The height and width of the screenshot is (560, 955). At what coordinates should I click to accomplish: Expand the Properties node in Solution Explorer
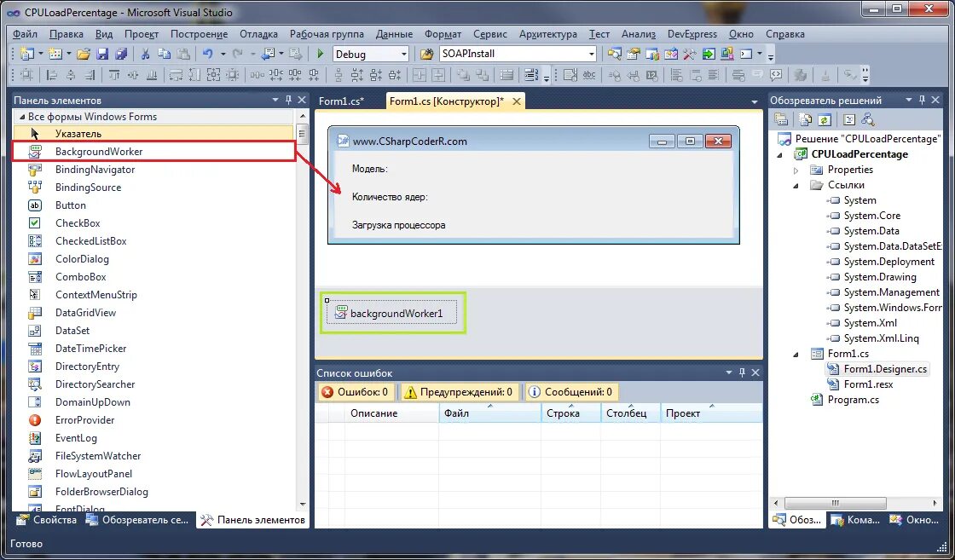pyautogui.click(x=796, y=170)
